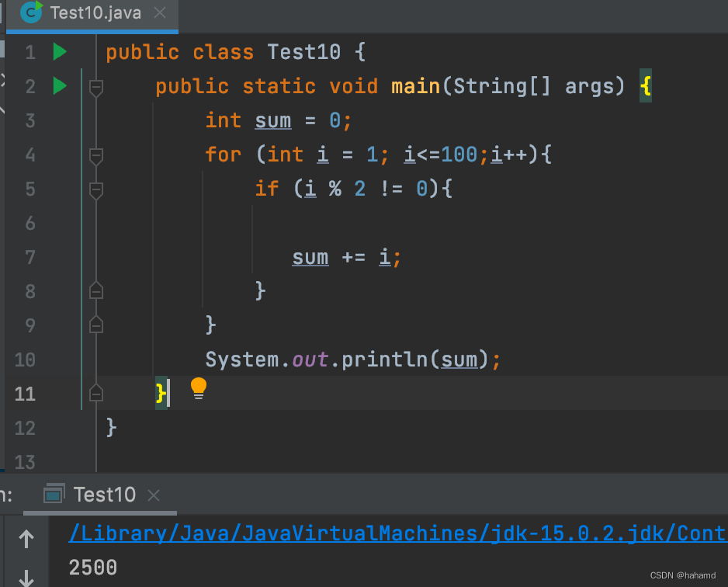Click variable sum in the declaration on line 3
Screen dimensions: 728x587
[273, 121]
